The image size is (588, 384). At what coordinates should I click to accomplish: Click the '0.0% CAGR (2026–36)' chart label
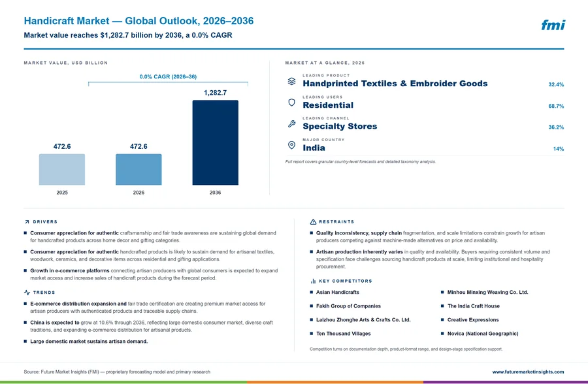[168, 76]
